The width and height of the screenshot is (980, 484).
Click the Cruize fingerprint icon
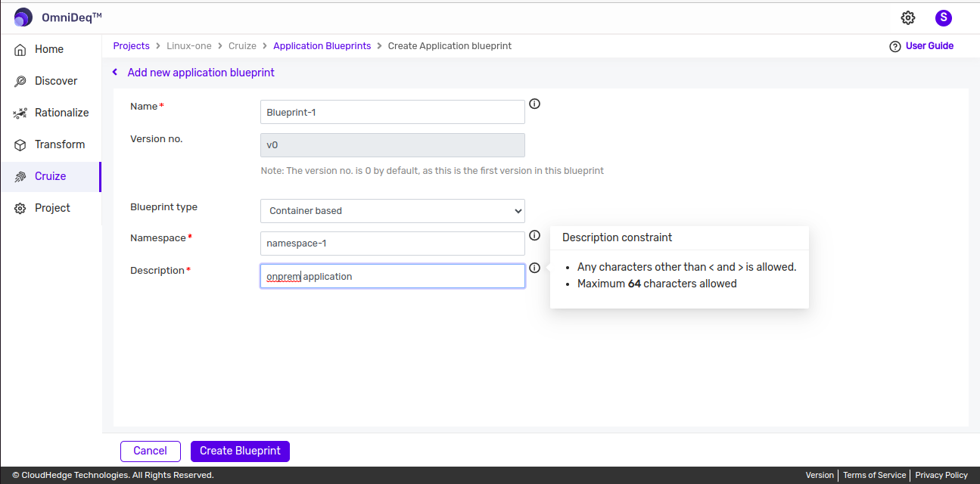[x=20, y=176]
